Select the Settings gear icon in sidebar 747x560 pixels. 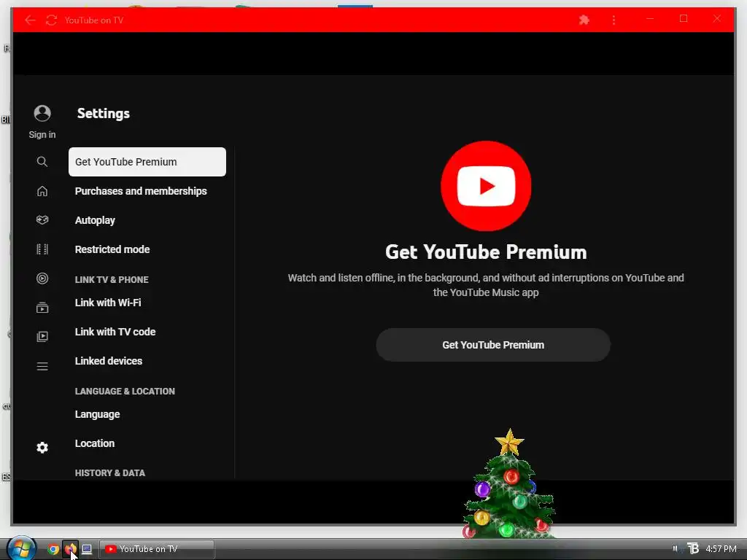[x=42, y=447]
